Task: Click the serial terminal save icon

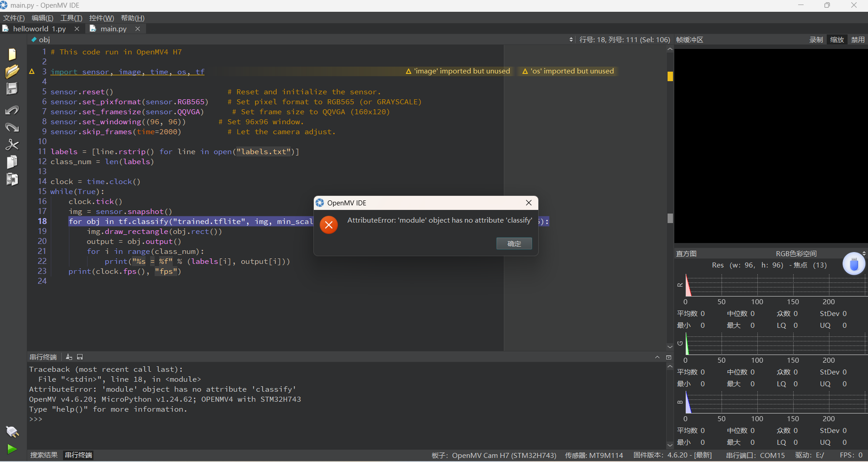Action: pyautogui.click(x=80, y=357)
